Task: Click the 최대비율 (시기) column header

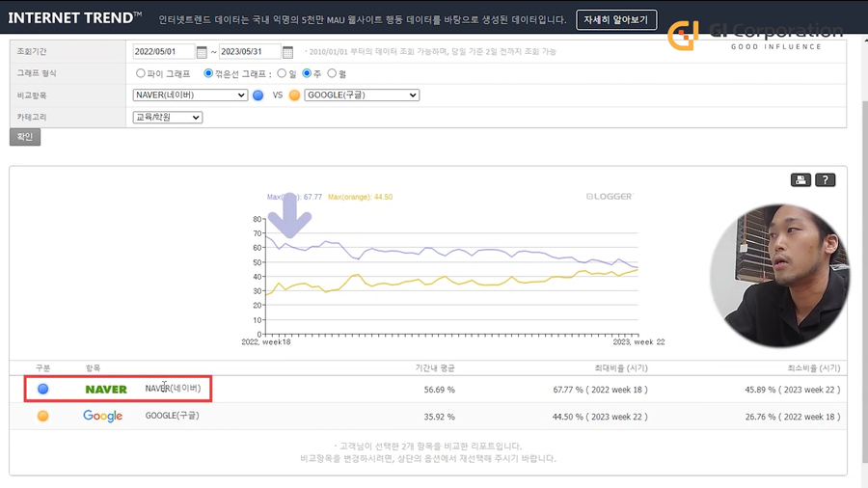Action: (621, 368)
